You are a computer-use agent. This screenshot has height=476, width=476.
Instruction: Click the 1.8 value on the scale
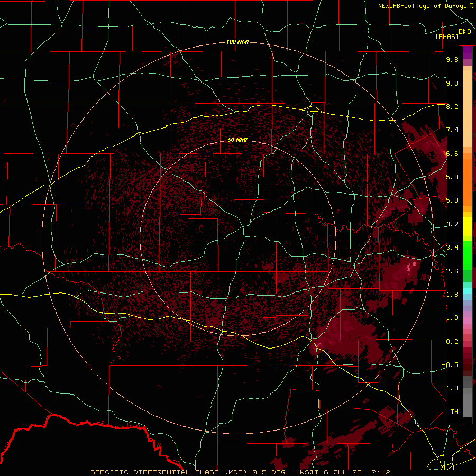452,295
